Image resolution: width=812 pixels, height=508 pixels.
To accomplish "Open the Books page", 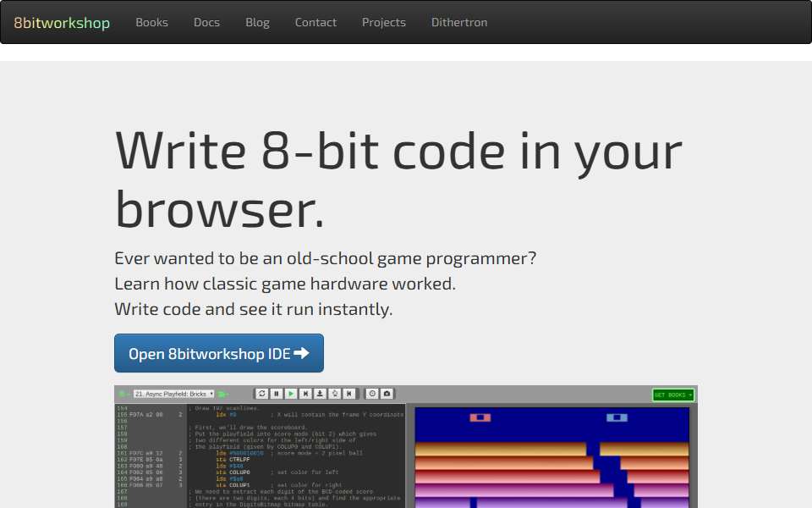I will pos(151,22).
